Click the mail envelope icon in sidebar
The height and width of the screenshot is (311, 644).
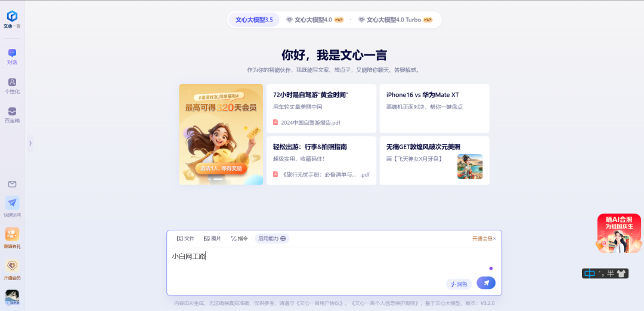[x=12, y=184]
